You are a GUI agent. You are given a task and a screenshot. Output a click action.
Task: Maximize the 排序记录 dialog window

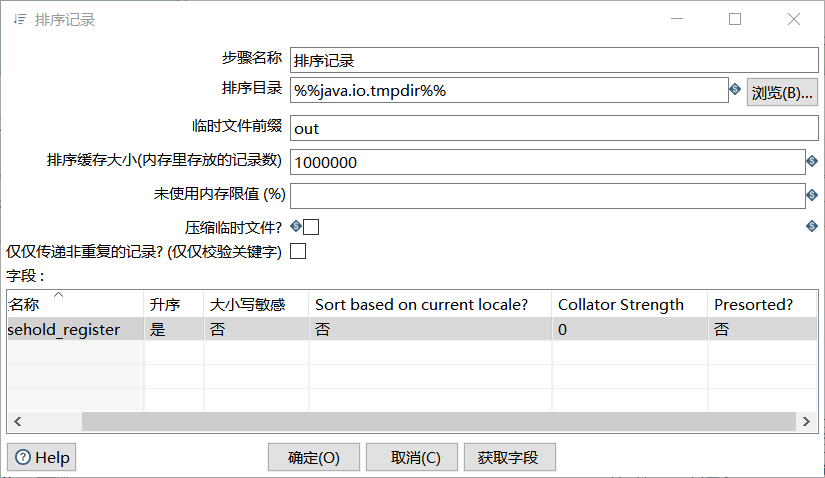point(735,19)
